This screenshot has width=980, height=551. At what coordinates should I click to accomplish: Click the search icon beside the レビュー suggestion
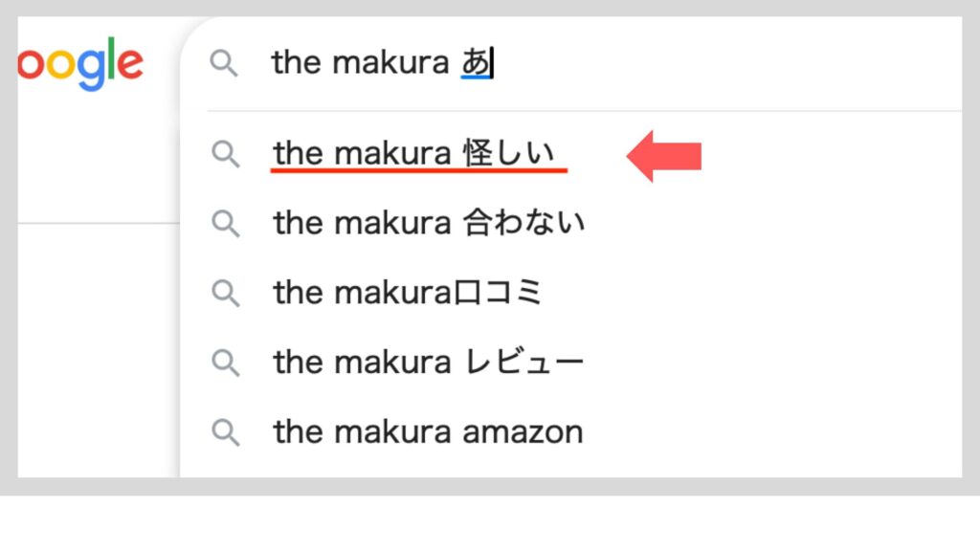[226, 363]
